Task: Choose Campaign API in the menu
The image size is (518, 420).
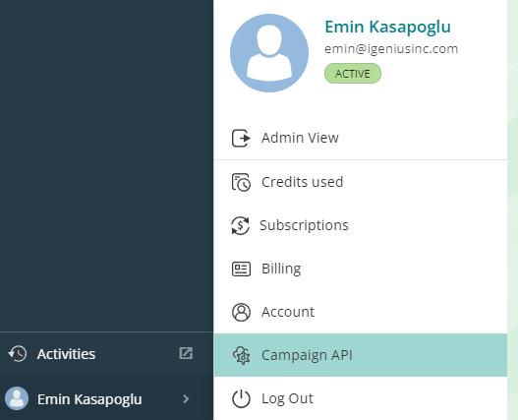Action: [361, 355]
